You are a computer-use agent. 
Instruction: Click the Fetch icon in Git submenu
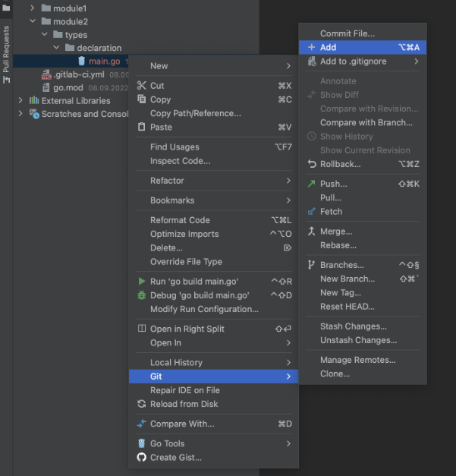click(311, 212)
